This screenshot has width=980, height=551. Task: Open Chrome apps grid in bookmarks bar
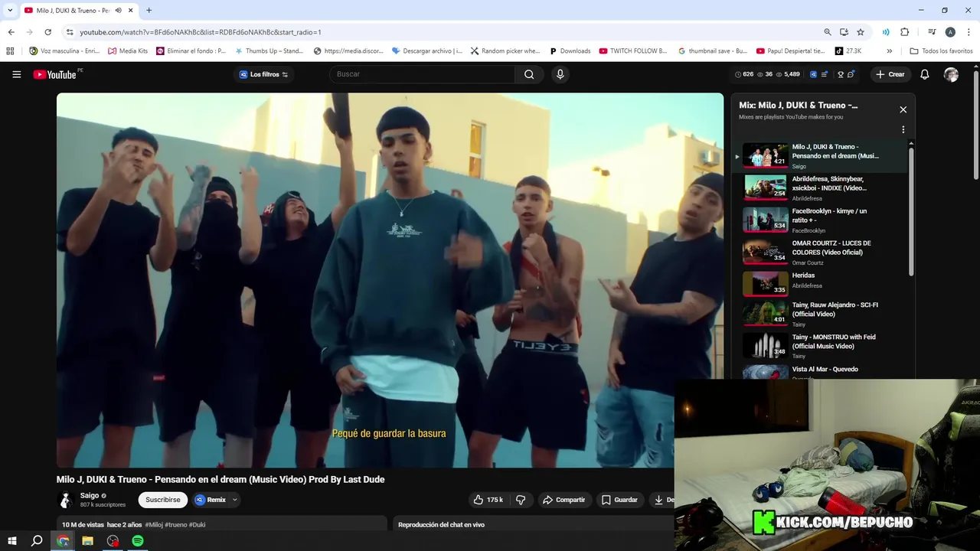click(10, 51)
